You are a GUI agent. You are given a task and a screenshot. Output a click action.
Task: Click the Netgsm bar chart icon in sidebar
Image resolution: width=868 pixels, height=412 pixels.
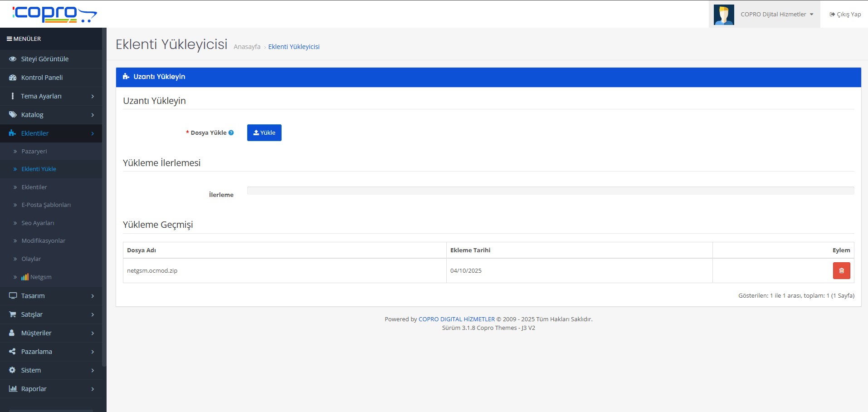pyautogui.click(x=25, y=277)
